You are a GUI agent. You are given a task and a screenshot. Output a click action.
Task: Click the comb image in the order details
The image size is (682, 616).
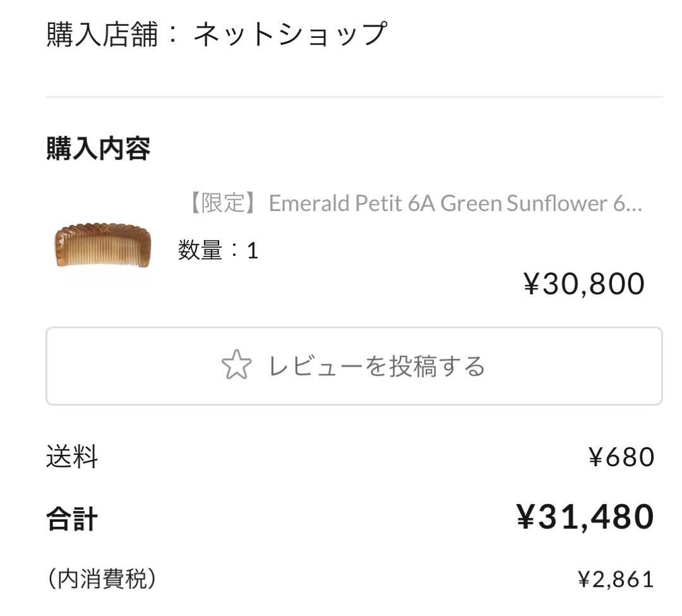[x=102, y=248]
